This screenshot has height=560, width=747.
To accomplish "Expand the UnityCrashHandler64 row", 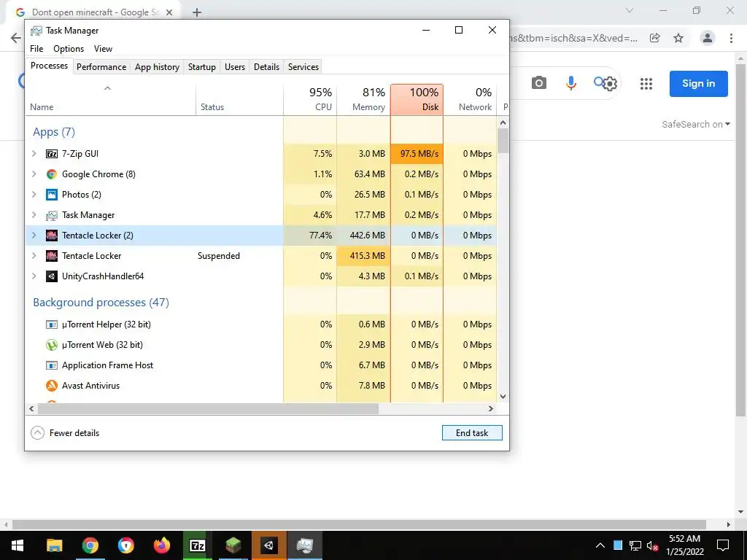I will coord(34,276).
